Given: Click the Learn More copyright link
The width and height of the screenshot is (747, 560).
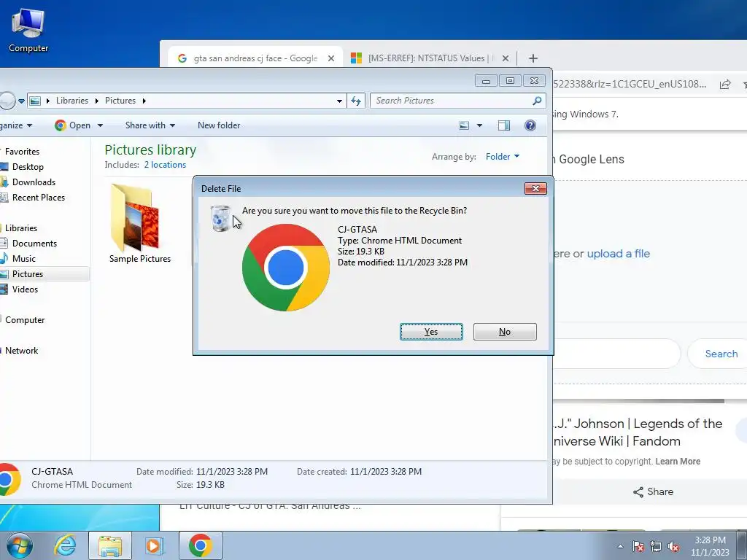Looking at the screenshot, I should point(678,462).
